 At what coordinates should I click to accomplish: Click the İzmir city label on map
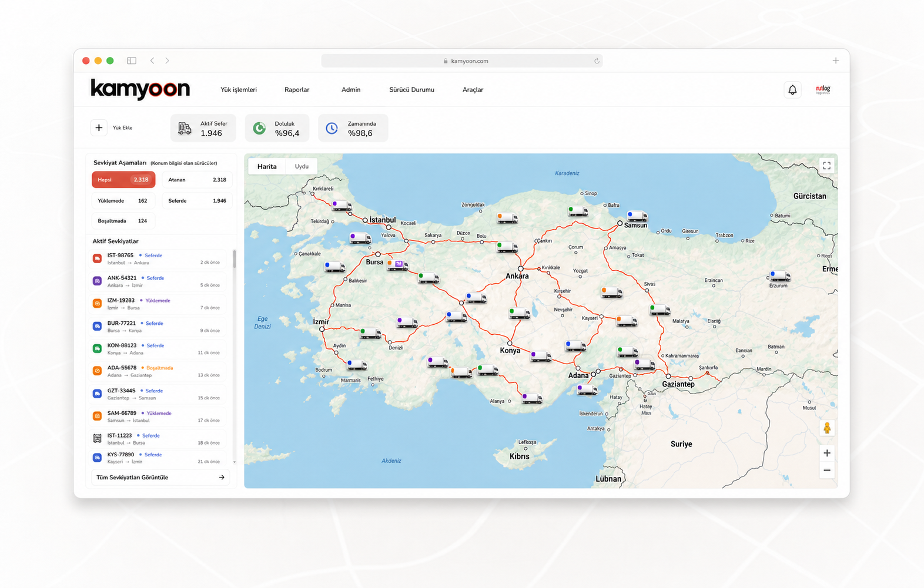[321, 322]
